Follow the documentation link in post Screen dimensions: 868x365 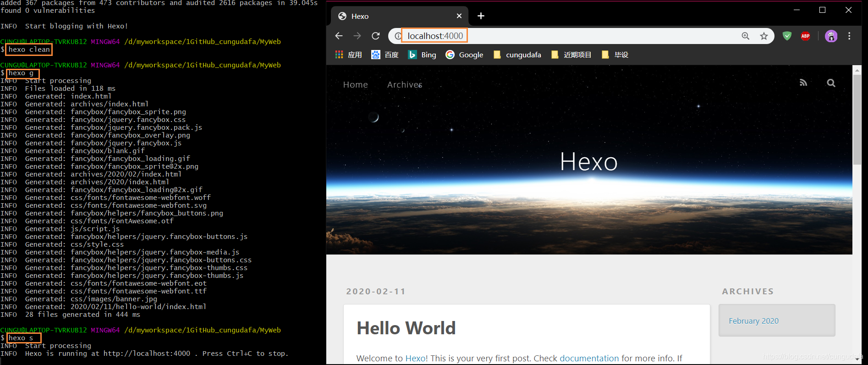(589, 358)
